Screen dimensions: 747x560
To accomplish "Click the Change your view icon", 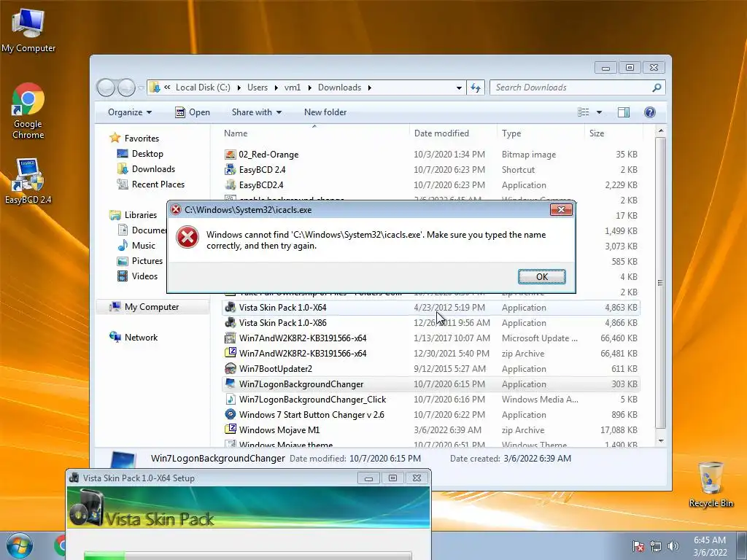I will (x=583, y=112).
